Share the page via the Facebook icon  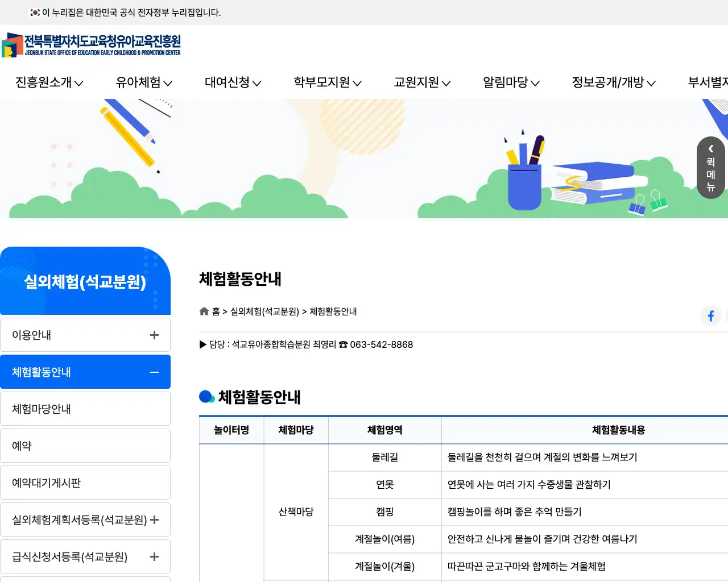click(710, 316)
